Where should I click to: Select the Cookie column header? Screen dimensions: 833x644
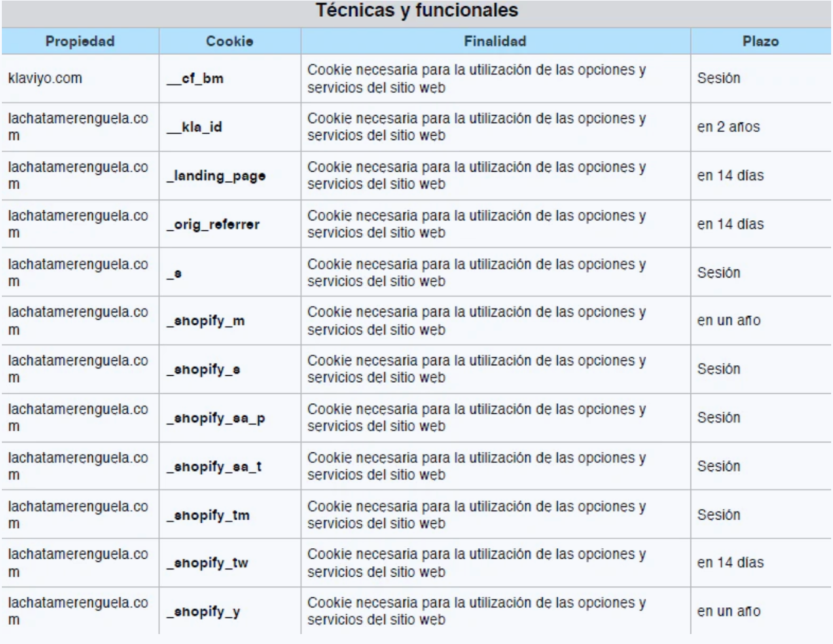(x=229, y=41)
